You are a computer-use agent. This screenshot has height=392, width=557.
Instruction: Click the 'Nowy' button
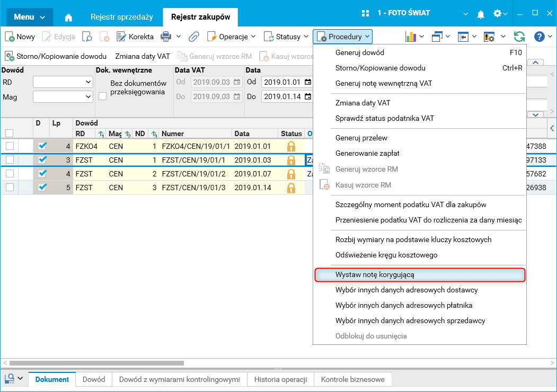point(20,37)
